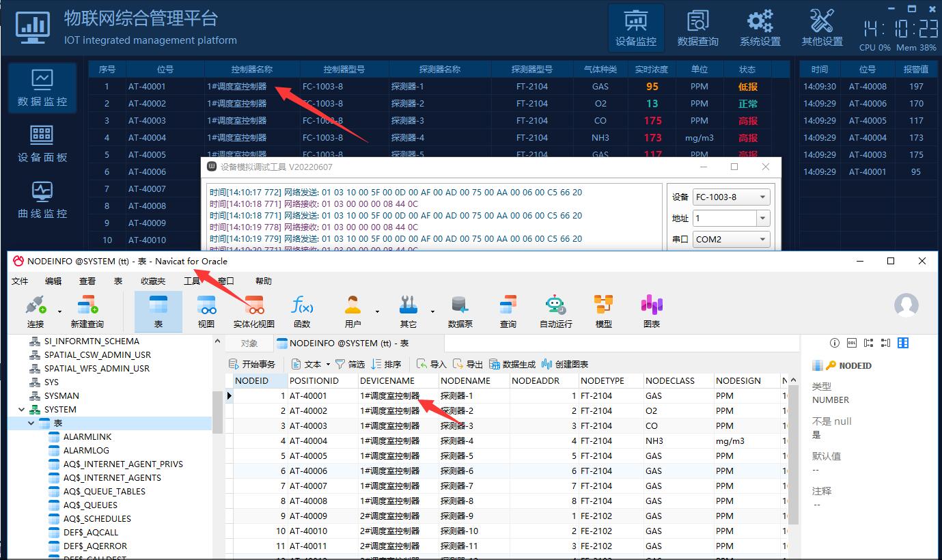Open 设备面板 device panel in sidebar
The width and height of the screenshot is (942, 560).
pos(42,144)
